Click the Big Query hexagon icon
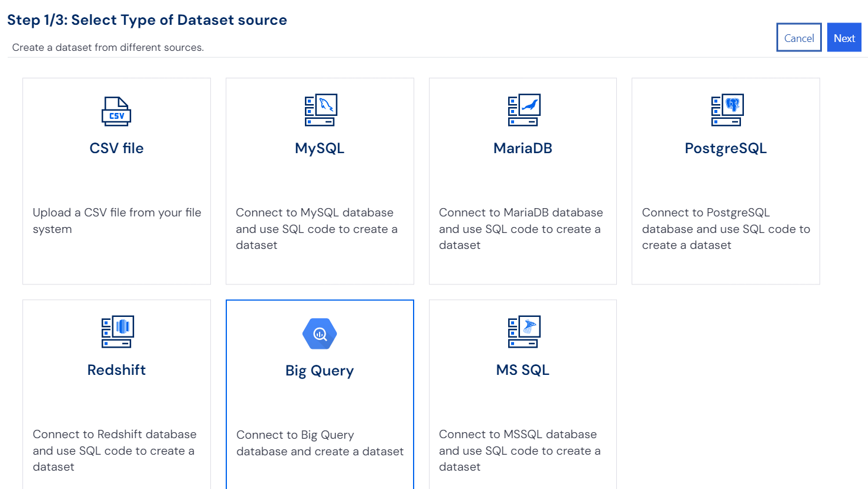868x489 pixels. tap(320, 334)
